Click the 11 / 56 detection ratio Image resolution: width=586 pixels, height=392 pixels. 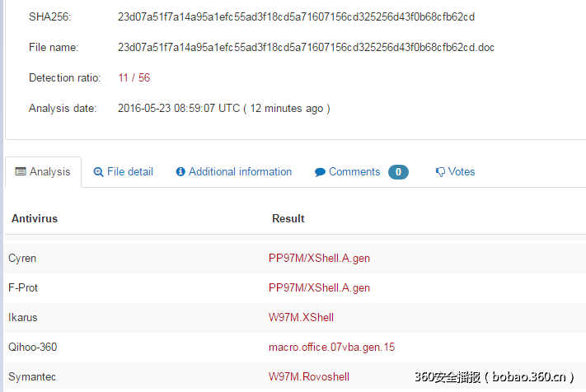click(x=134, y=78)
